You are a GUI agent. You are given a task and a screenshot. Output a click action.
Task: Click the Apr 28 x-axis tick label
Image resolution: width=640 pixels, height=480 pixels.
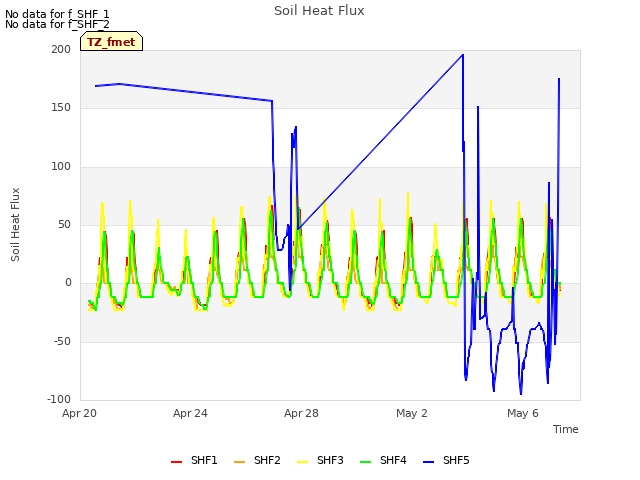coord(301,413)
